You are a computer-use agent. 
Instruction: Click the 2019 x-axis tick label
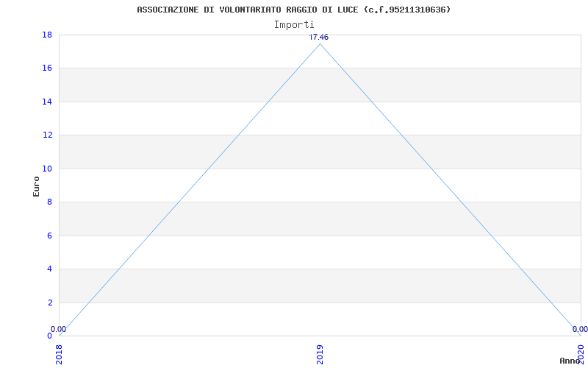pos(320,355)
